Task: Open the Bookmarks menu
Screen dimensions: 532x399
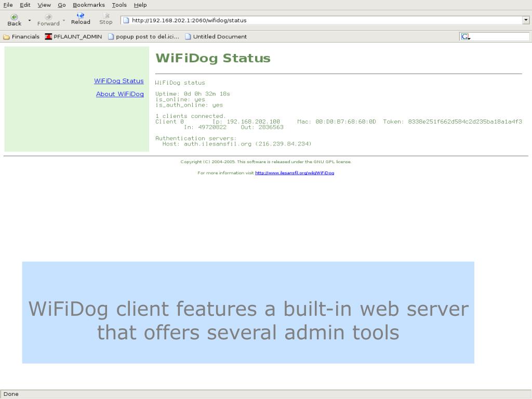Action: [x=89, y=5]
